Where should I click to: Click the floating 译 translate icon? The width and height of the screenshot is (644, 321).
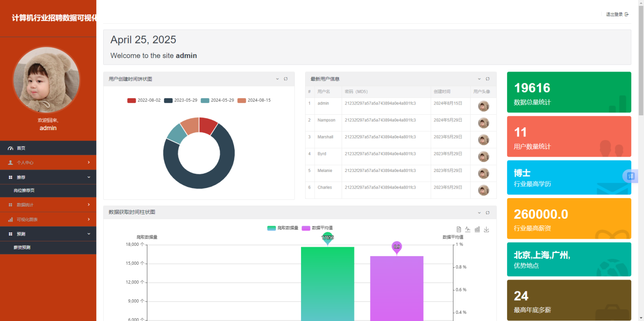coord(630,176)
